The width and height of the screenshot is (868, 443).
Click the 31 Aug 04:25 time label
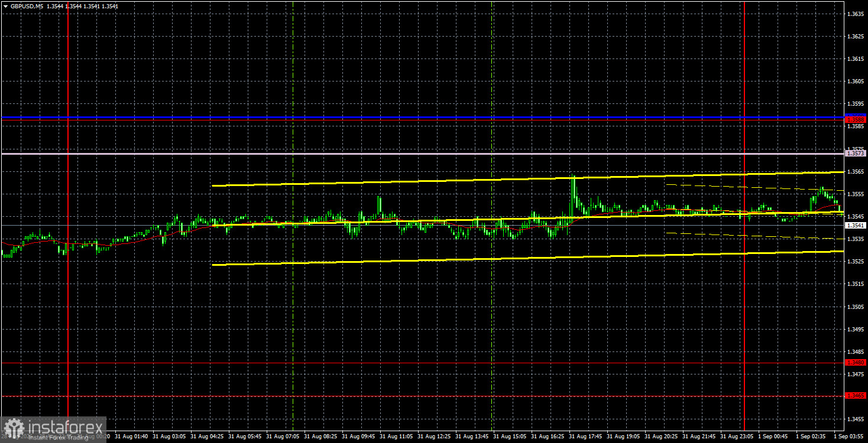[206, 437]
